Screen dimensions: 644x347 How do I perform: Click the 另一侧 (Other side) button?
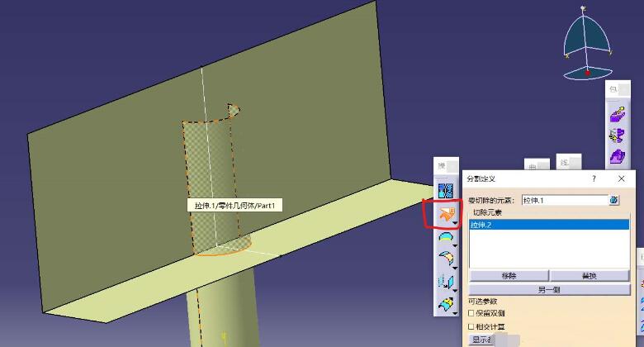coord(549,289)
